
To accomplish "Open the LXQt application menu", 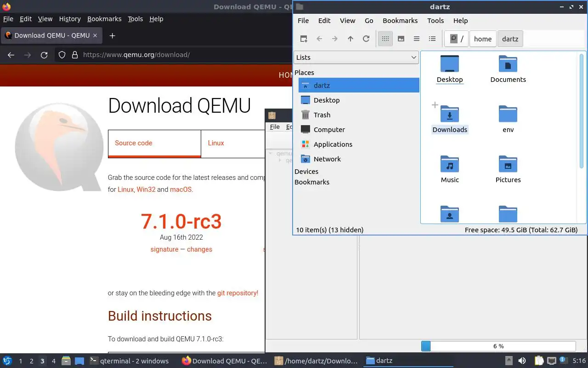I will (7, 361).
